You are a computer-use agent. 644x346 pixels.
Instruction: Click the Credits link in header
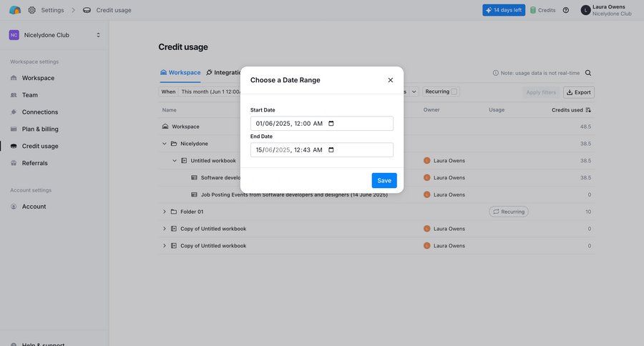point(546,10)
